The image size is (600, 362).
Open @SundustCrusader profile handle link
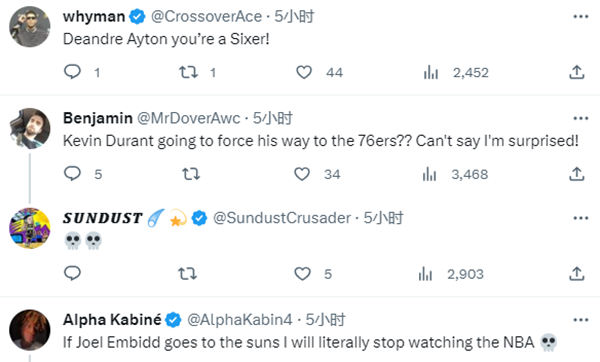282,218
